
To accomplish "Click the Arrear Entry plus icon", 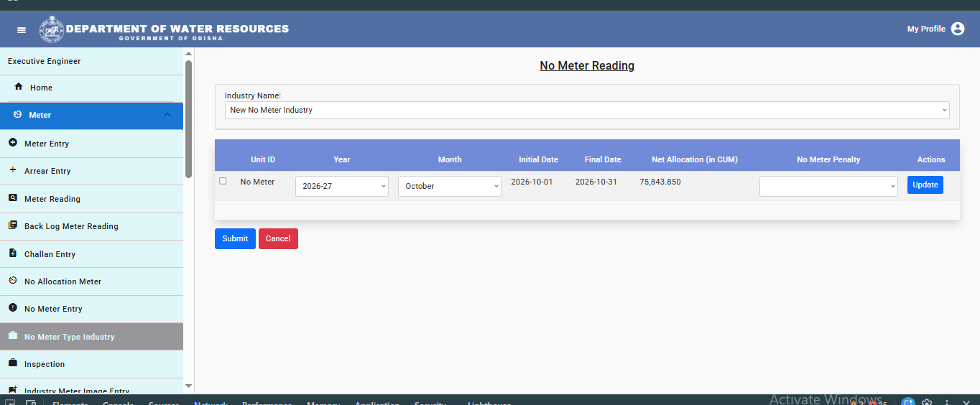I will pyautogui.click(x=12, y=170).
